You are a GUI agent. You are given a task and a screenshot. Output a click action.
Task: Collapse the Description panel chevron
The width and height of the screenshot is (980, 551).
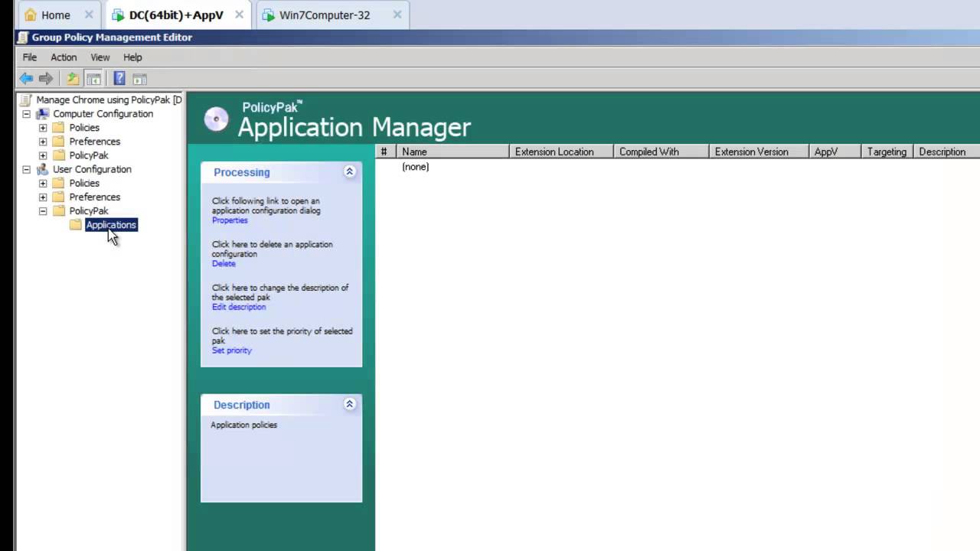point(349,404)
